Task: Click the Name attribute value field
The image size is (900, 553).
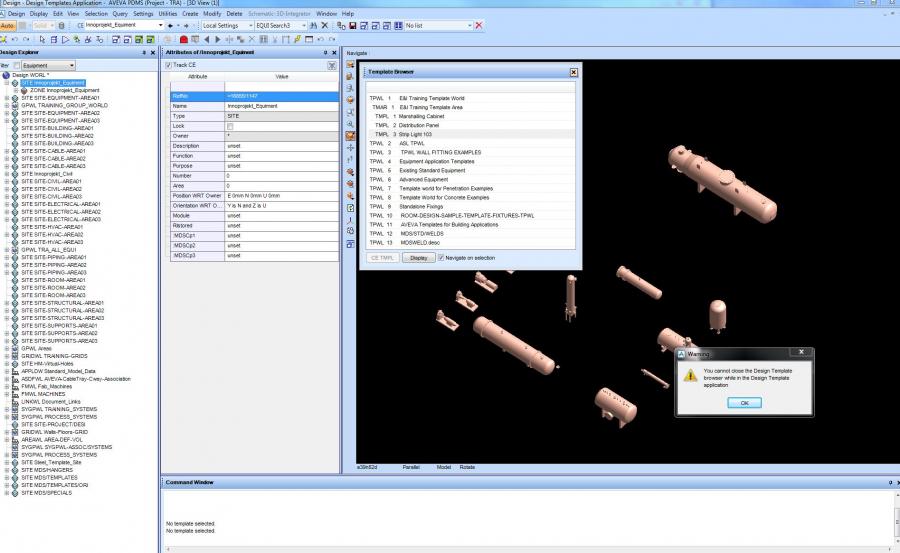Action: pos(282,106)
